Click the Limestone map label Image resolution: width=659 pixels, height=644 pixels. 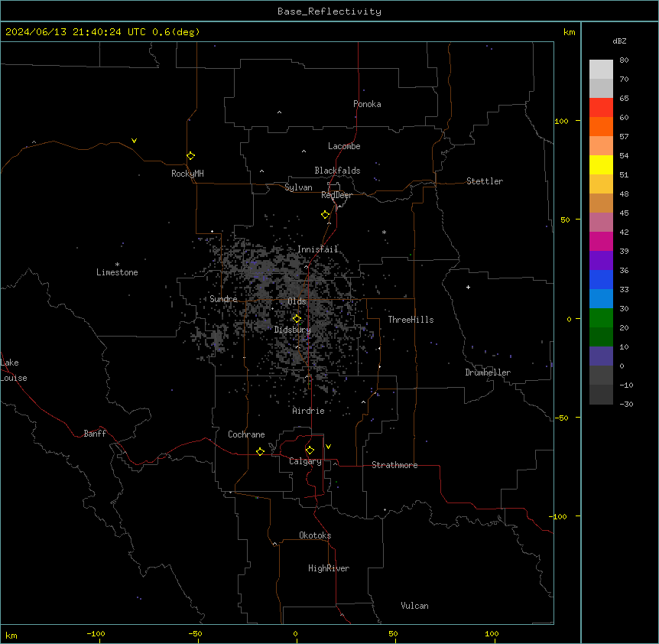pos(117,272)
